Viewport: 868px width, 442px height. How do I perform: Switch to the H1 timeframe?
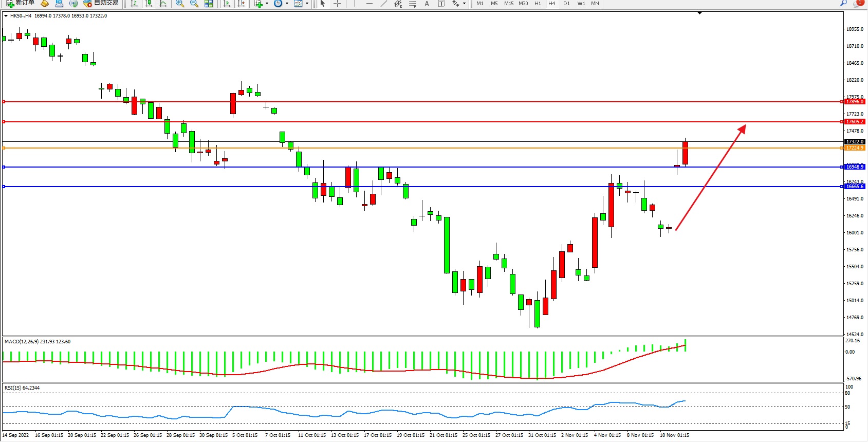coord(538,4)
